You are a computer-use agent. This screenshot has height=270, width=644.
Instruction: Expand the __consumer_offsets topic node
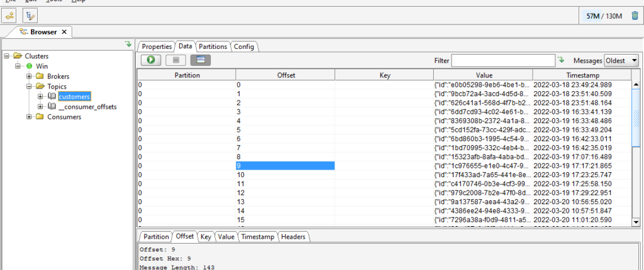(x=40, y=107)
